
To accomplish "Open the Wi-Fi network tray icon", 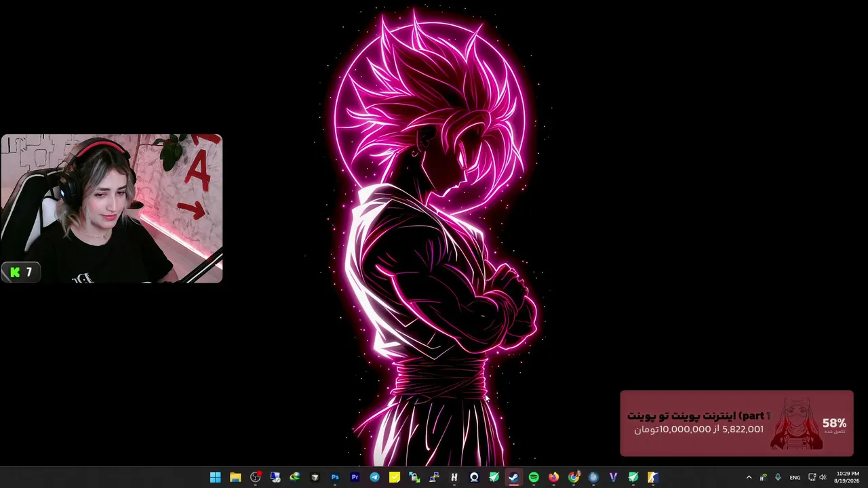I will pos(764,477).
